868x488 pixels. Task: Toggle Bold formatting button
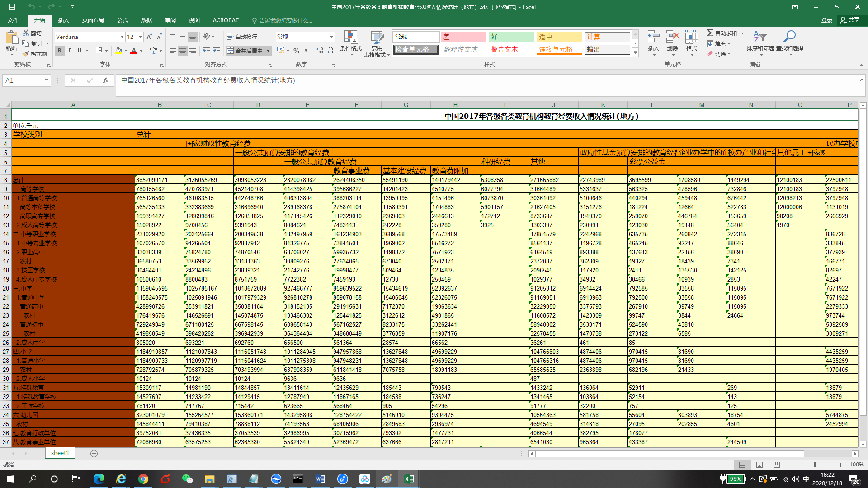pos(59,51)
